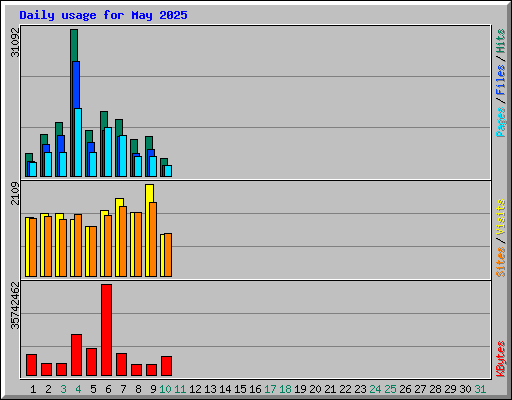Click the blue Files legend label

(500, 79)
